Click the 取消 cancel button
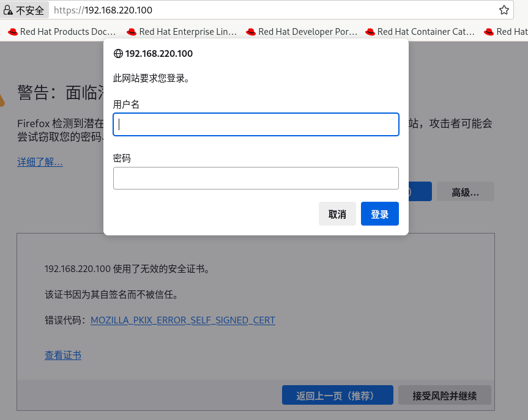This screenshot has width=528, height=420. coord(337,214)
